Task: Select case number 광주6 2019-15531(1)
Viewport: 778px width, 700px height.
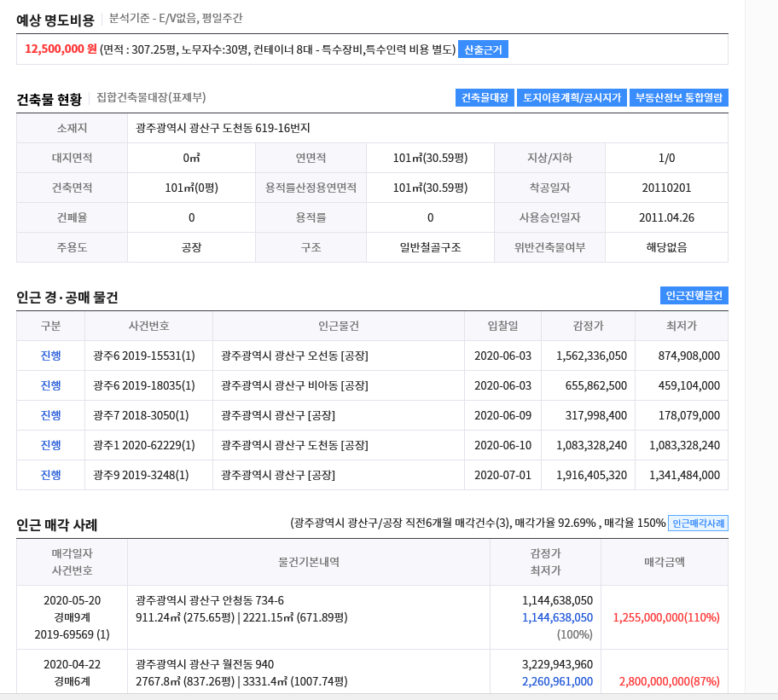Action: pyautogui.click(x=144, y=356)
